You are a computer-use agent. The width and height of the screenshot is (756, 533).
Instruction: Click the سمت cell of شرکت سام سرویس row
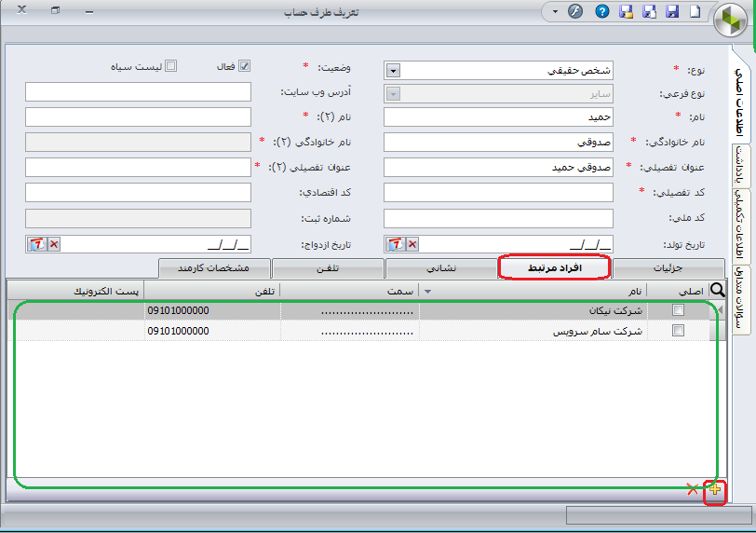tap(349, 331)
